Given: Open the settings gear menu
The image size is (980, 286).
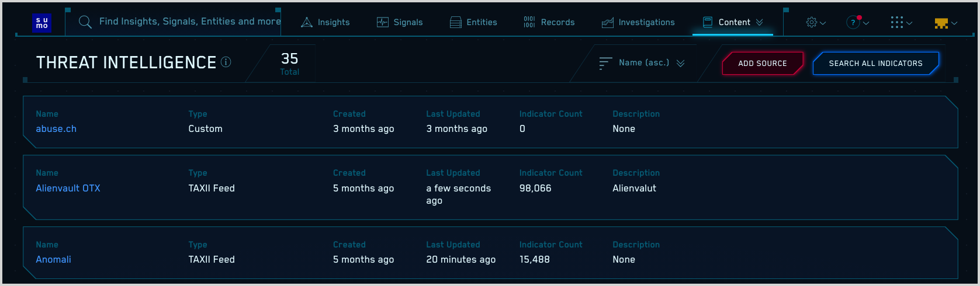Looking at the screenshot, I should 812,23.
